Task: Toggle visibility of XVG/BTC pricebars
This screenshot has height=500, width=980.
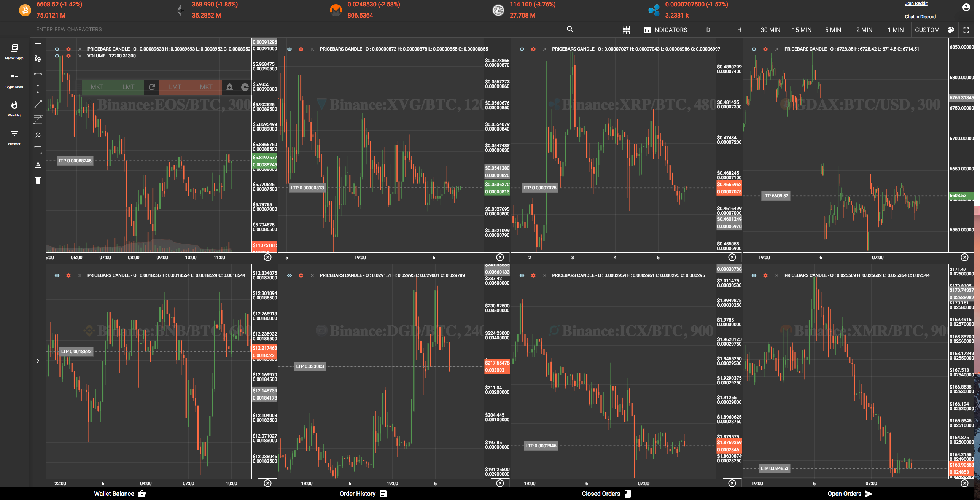Action: click(290, 49)
